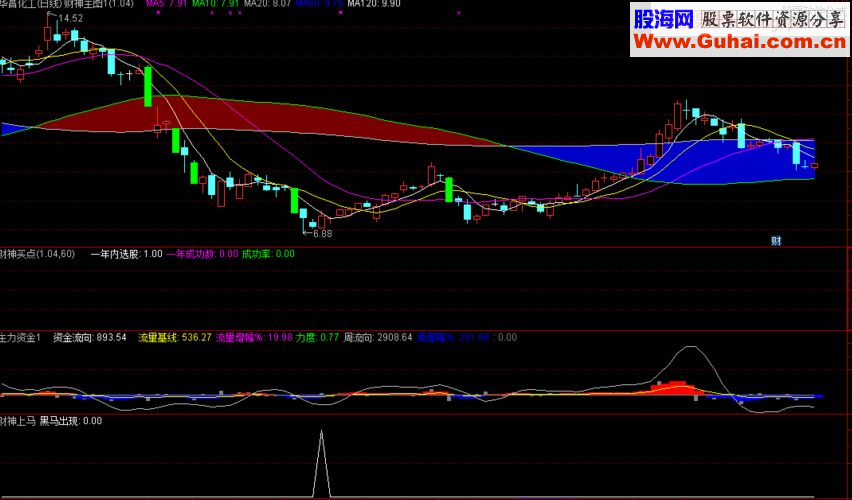Click the 14.52 high price label
This screenshot has height=500, width=852.
pos(71,18)
